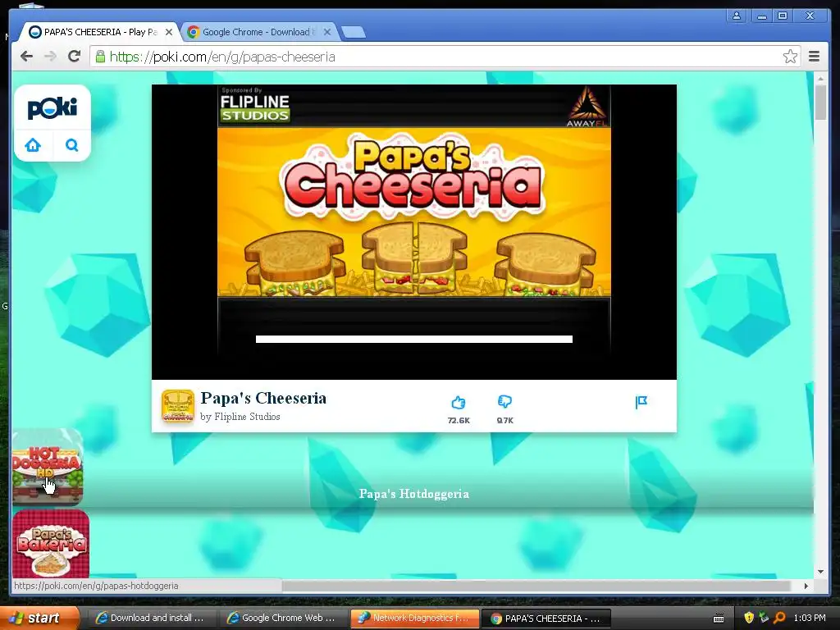Screen dimensions: 840x630
Task: Click the vertical scrollbar thumb
Action: pyautogui.click(x=820, y=103)
